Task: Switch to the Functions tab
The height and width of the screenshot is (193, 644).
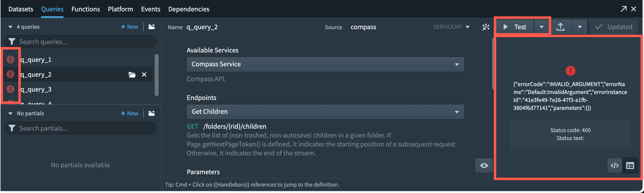Action: pyautogui.click(x=86, y=9)
